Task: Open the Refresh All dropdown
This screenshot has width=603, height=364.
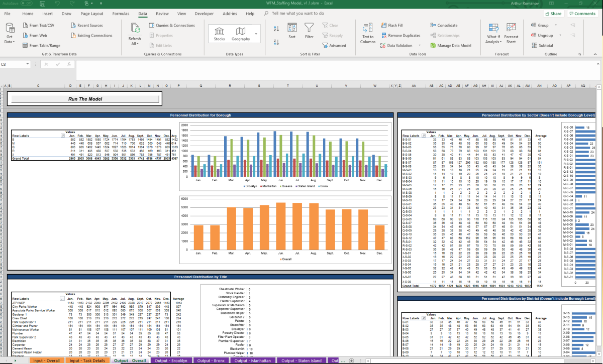Action: click(135, 44)
